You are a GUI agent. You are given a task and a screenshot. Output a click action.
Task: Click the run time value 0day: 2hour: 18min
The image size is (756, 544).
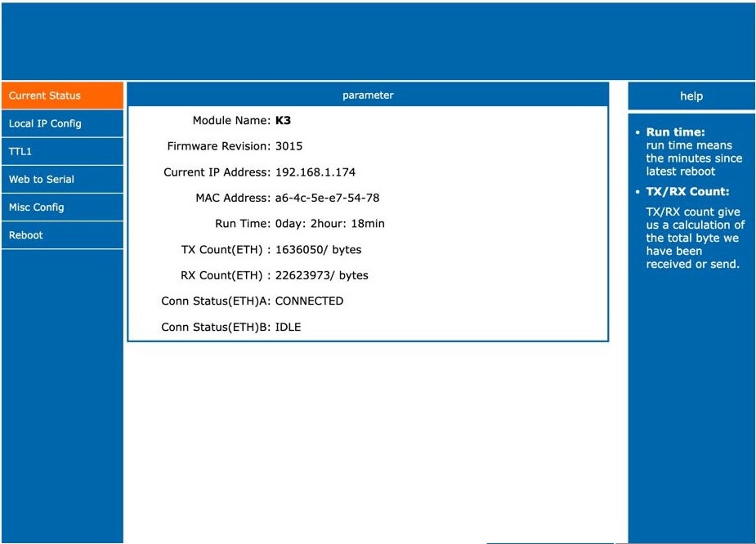point(329,224)
